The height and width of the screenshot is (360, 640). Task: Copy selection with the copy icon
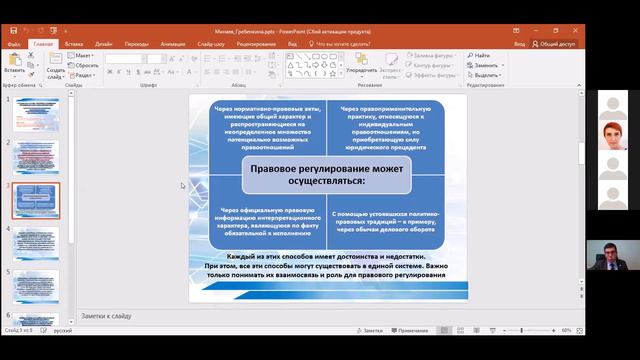[x=31, y=65]
